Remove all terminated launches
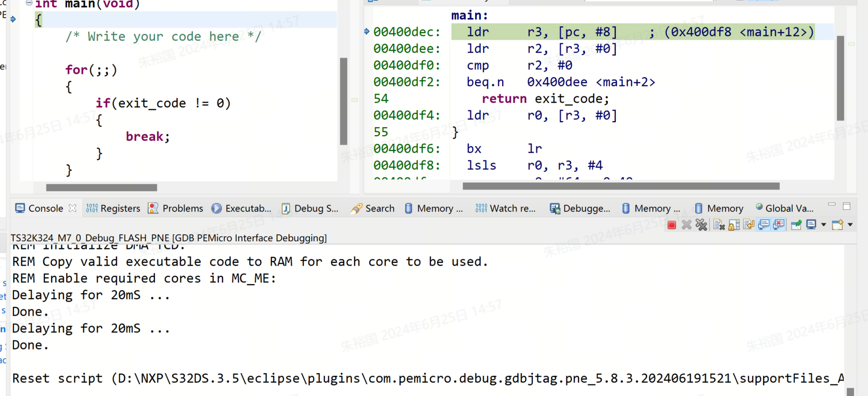This screenshot has width=868, height=396. click(701, 225)
